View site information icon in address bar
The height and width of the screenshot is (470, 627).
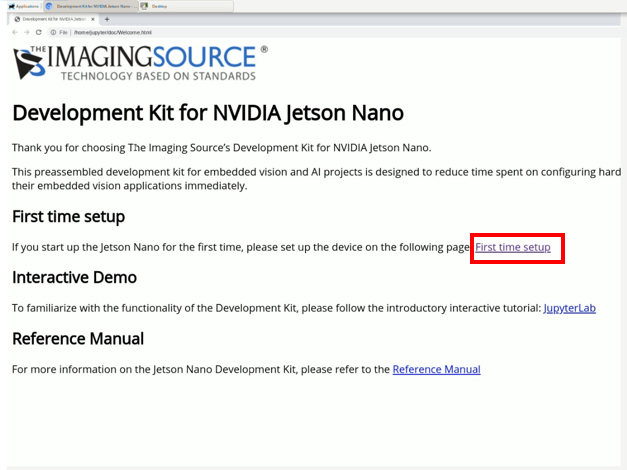[x=53, y=32]
